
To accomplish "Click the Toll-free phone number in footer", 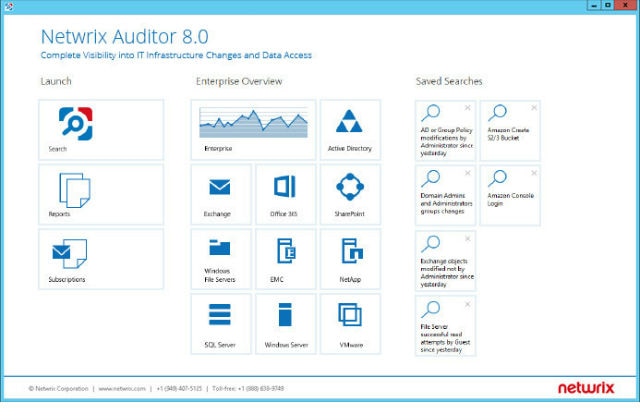I will (x=248, y=389).
